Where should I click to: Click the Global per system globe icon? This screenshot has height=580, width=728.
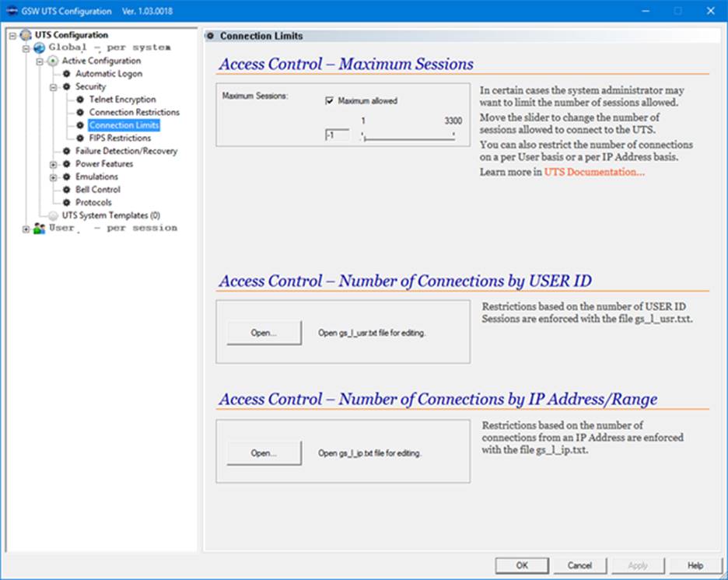tap(40, 47)
